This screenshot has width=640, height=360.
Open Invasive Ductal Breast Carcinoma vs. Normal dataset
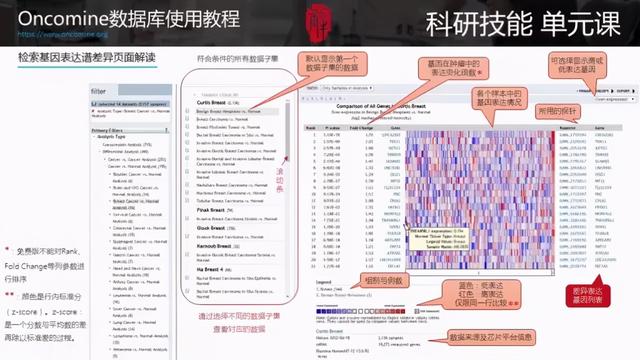pyautogui.click(x=236, y=151)
